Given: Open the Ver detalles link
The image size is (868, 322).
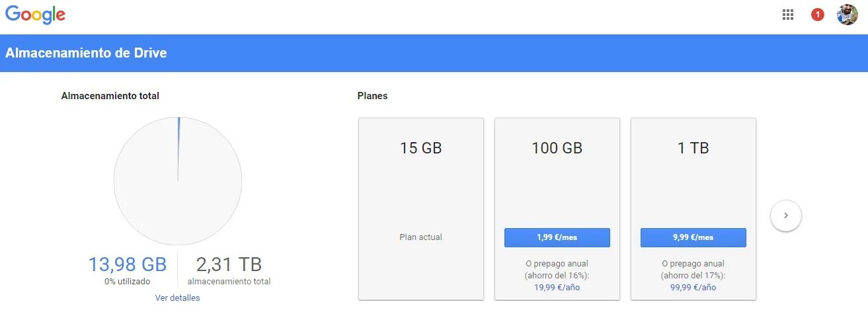Looking at the screenshot, I should click(x=178, y=298).
